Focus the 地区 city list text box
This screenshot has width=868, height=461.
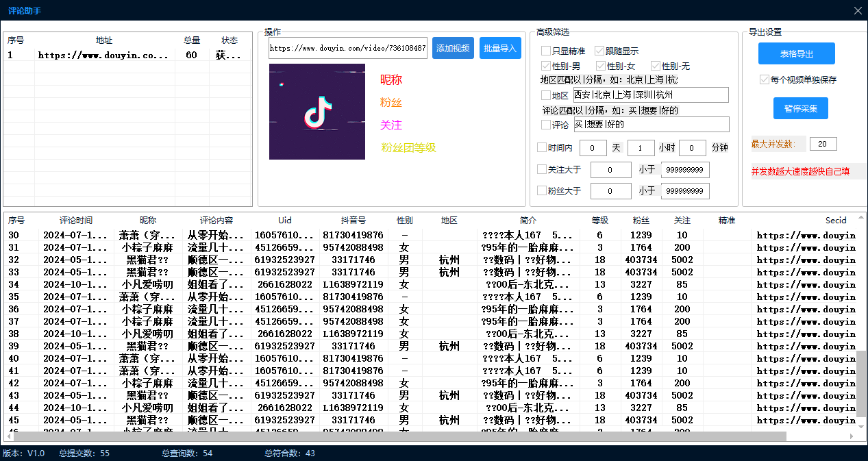[x=650, y=95]
